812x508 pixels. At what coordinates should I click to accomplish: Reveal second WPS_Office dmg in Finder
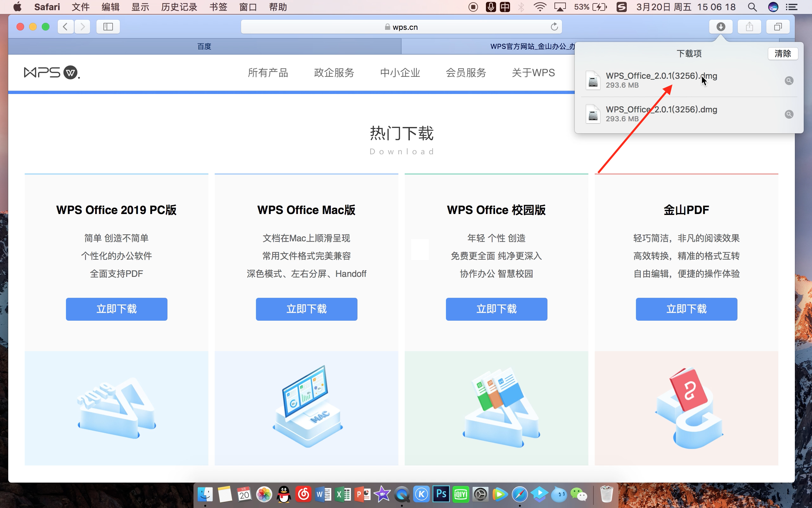[789, 114]
